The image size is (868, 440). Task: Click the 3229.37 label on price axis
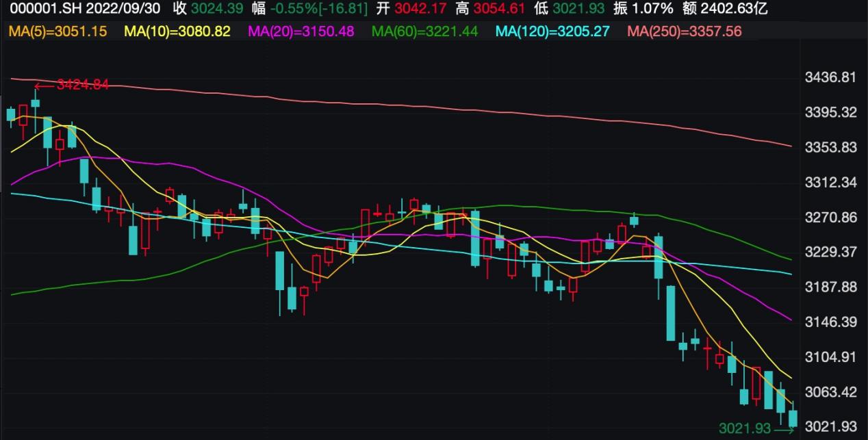point(829,252)
